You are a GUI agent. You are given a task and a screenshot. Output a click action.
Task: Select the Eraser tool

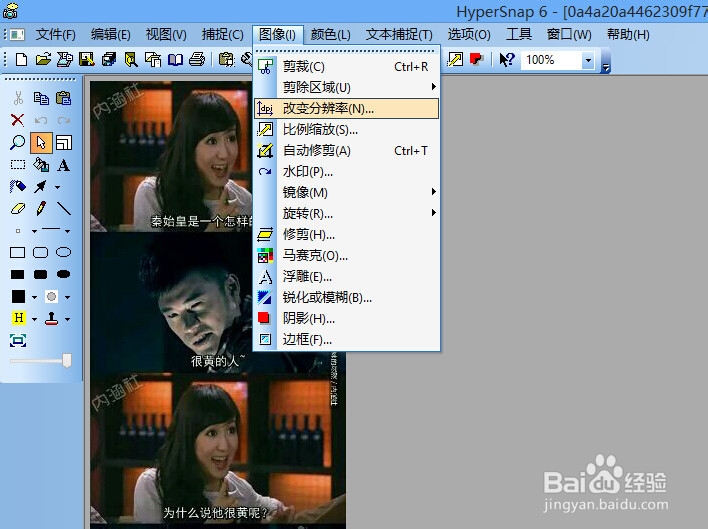18,209
